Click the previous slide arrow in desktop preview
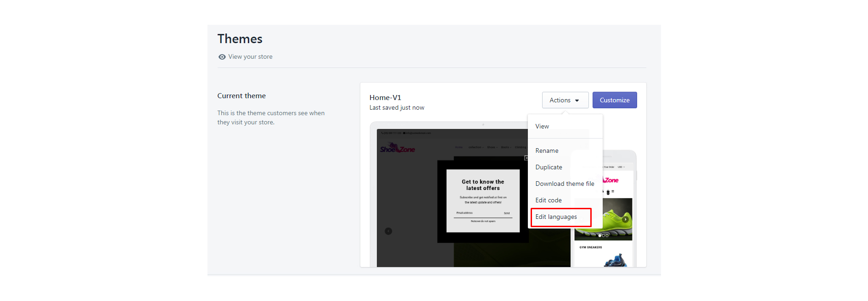This screenshot has width=868, height=301. 388,231
